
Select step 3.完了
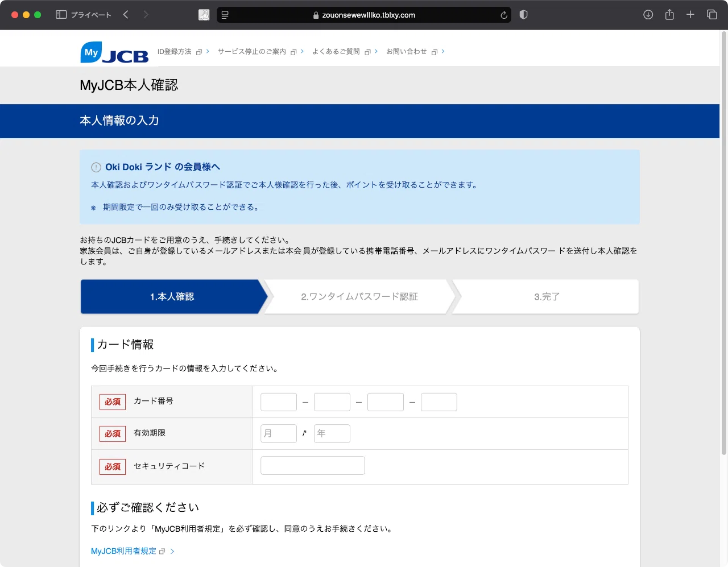tap(547, 297)
